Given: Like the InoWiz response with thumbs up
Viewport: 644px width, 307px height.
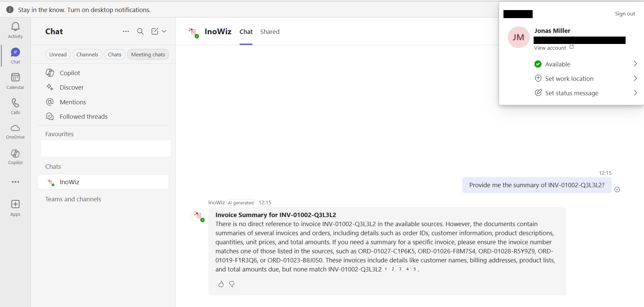Looking at the screenshot, I should (221, 284).
